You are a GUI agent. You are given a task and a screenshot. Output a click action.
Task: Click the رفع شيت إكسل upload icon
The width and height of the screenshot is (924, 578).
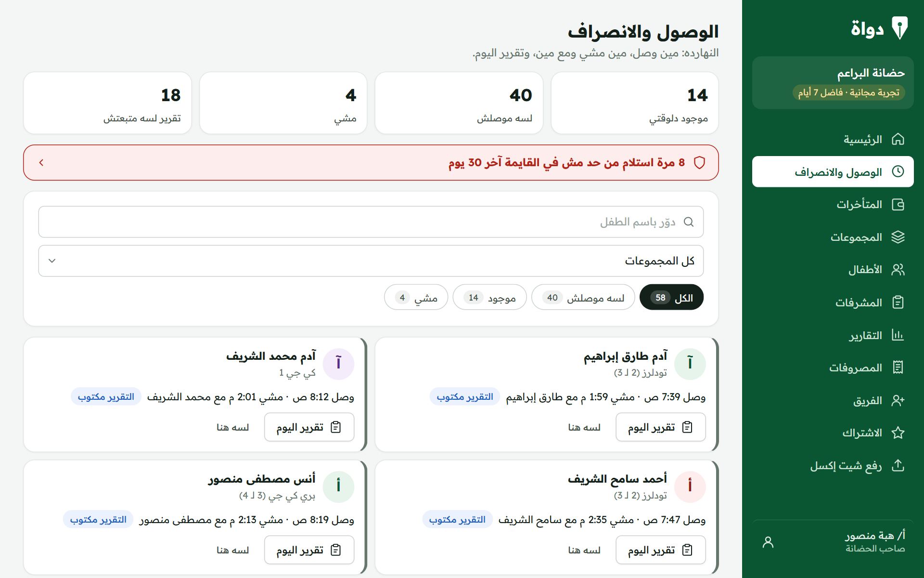tap(898, 465)
